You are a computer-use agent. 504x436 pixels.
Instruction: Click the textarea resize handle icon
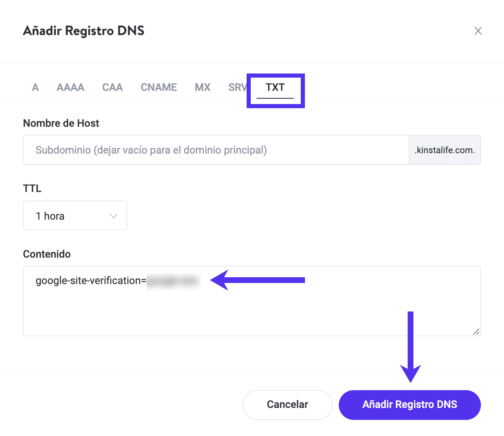click(476, 332)
